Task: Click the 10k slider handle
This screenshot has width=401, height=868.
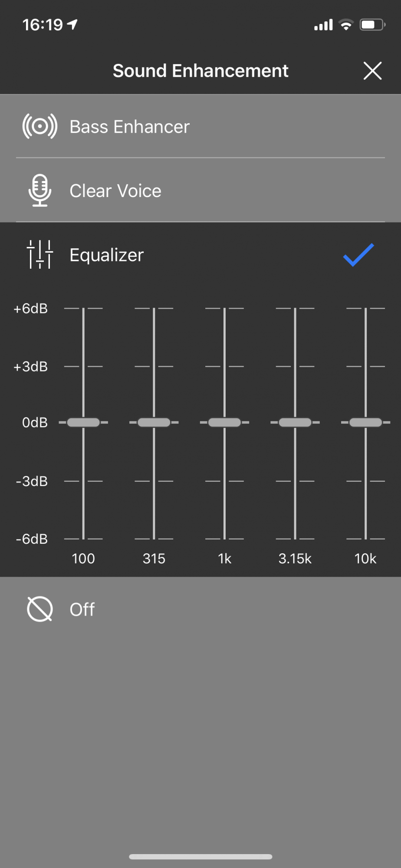Action: pyautogui.click(x=365, y=422)
